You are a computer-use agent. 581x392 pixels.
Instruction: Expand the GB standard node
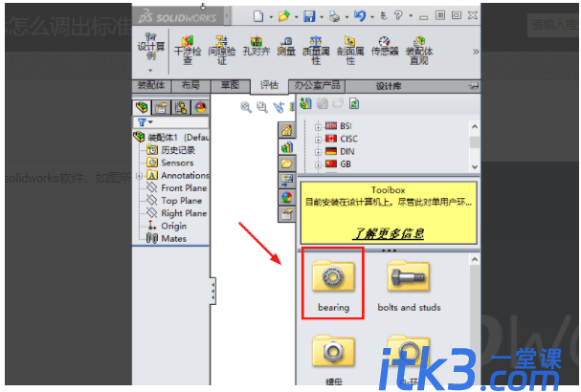click(x=318, y=164)
